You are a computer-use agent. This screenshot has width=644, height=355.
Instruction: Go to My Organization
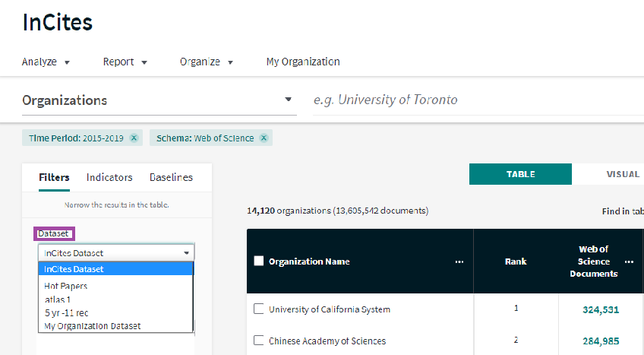click(303, 62)
